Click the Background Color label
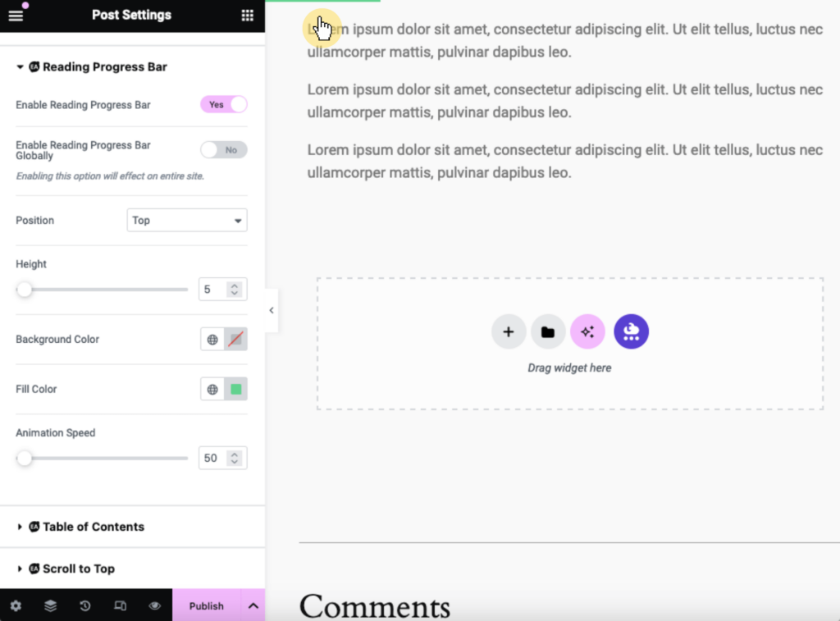This screenshot has width=840, height=621. click(57, 339)
